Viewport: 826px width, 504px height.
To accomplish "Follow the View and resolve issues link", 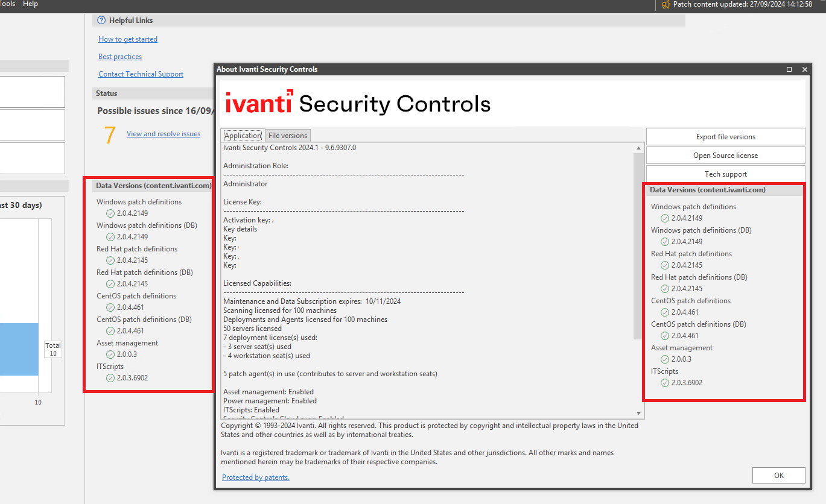I will click(163, 134).
